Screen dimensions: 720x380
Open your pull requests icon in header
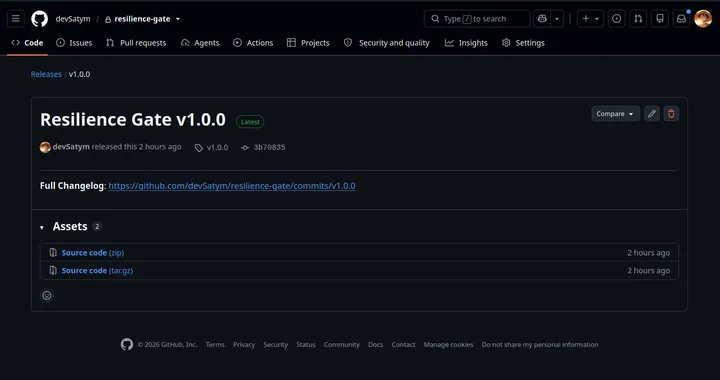coord(638,19)
